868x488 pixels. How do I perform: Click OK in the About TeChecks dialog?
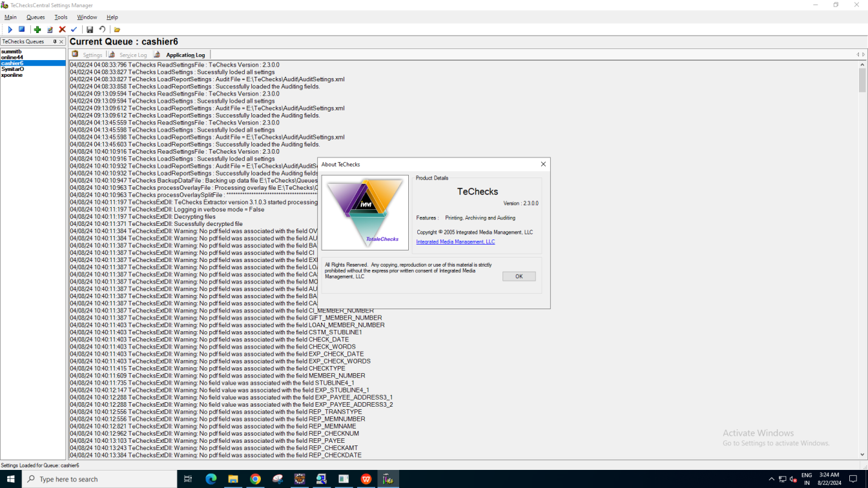pyautogui.click(x=519, y=276)
